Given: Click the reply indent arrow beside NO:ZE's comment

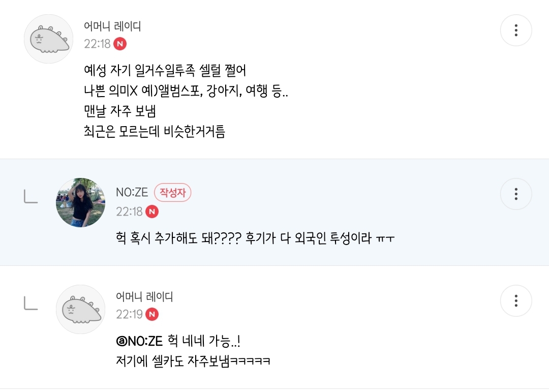Looking at the screenshot, I should [31, 196].
